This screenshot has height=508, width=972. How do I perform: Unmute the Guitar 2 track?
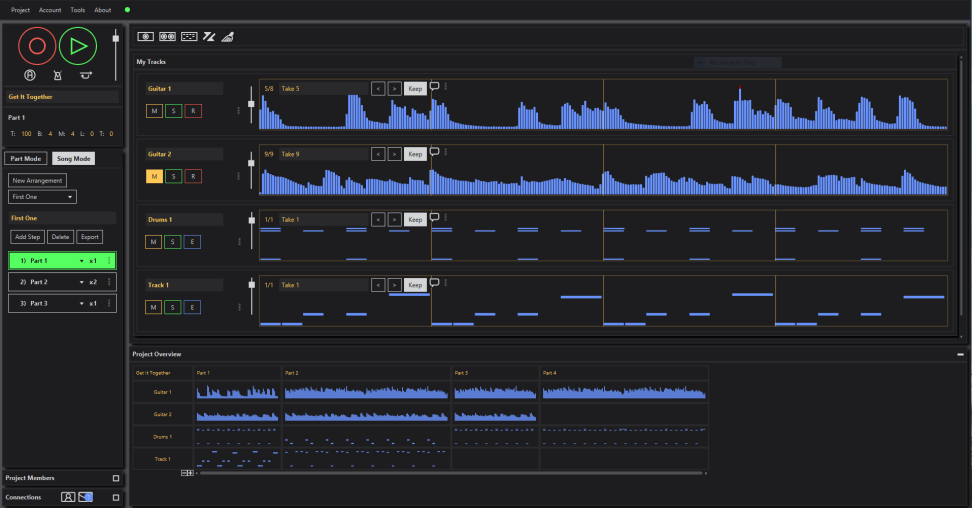154,176
